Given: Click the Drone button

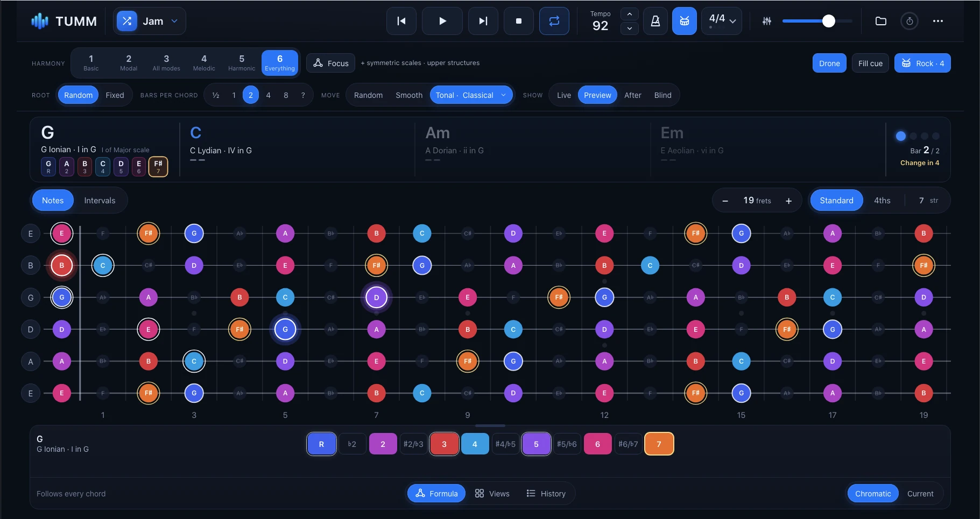Looking at the screenshot, I should (x=829, y=63).
